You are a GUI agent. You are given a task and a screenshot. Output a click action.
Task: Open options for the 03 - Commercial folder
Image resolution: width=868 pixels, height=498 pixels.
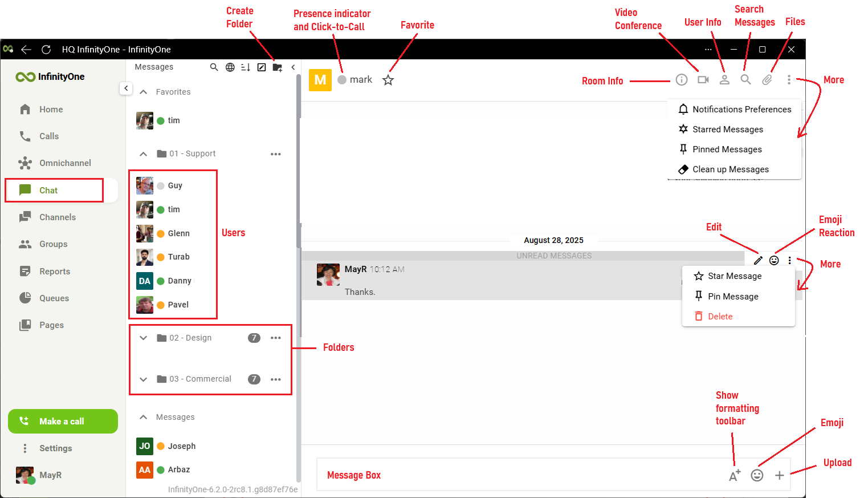(x=276, y=379)
